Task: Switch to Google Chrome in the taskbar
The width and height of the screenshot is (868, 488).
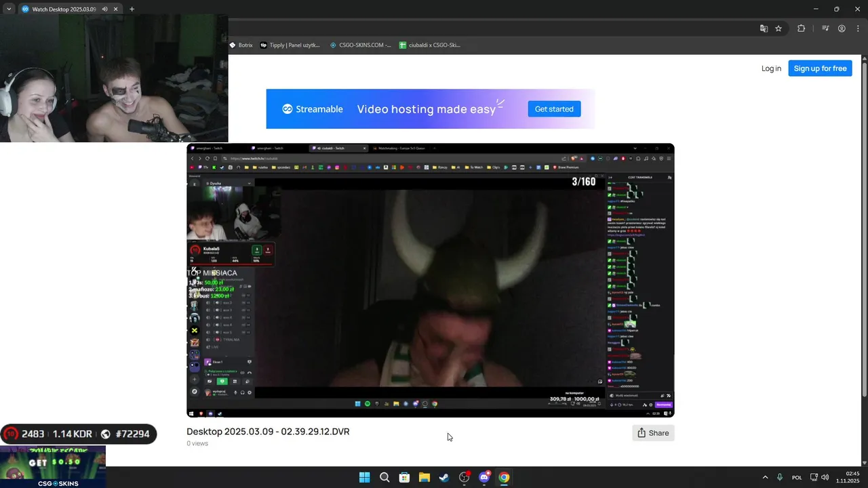Action: point(504,477)
